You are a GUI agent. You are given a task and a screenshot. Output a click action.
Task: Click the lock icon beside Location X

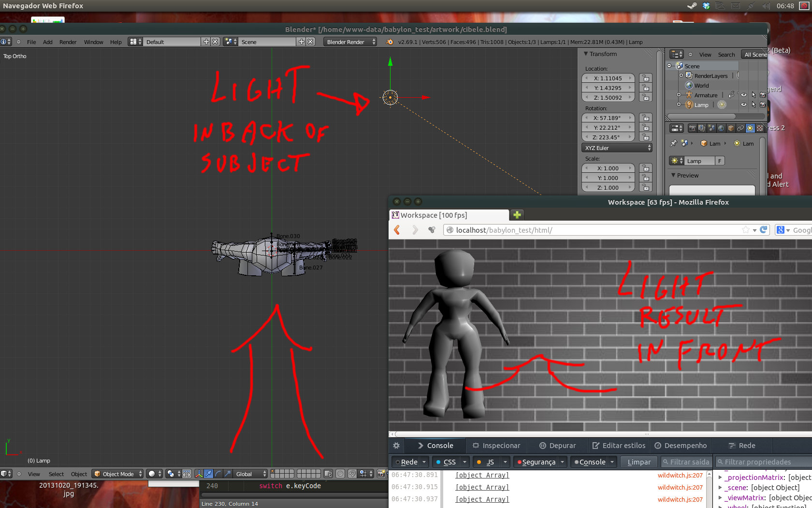click(x=646, y=78)
